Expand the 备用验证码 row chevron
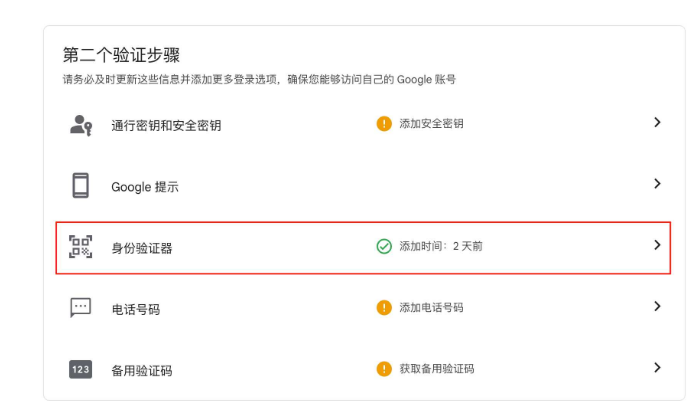The image size is (693, 408). coord(657,368)
